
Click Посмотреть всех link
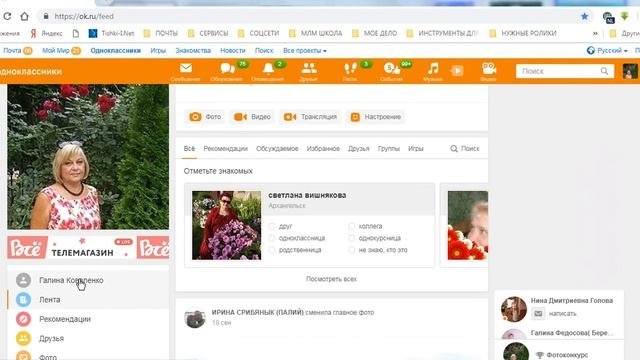[331, 279]
